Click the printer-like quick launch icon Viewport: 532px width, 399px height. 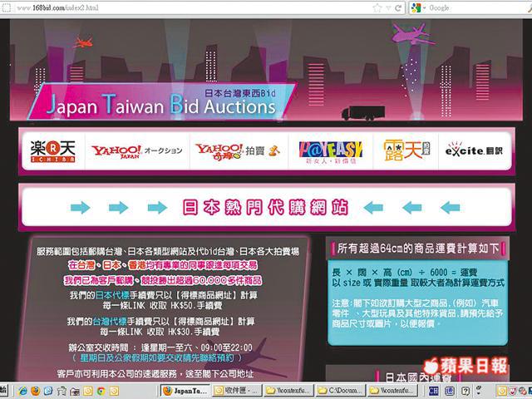click(62, 391)
